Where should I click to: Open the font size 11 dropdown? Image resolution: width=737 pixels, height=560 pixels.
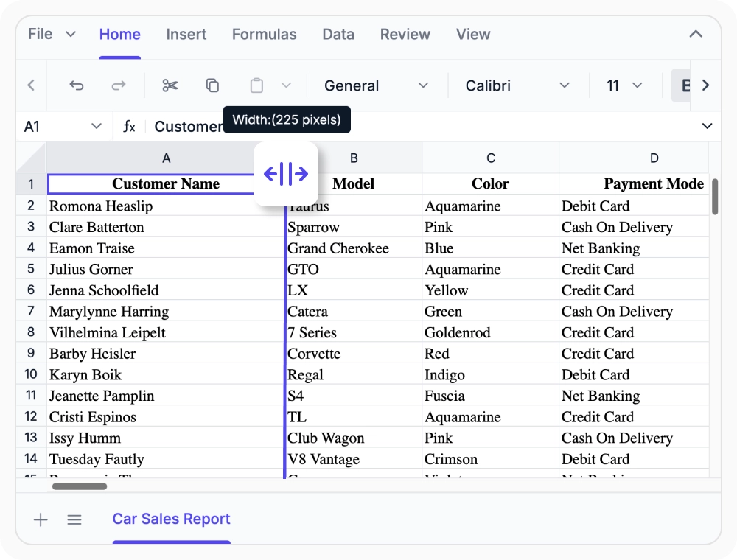coord(624,85)
